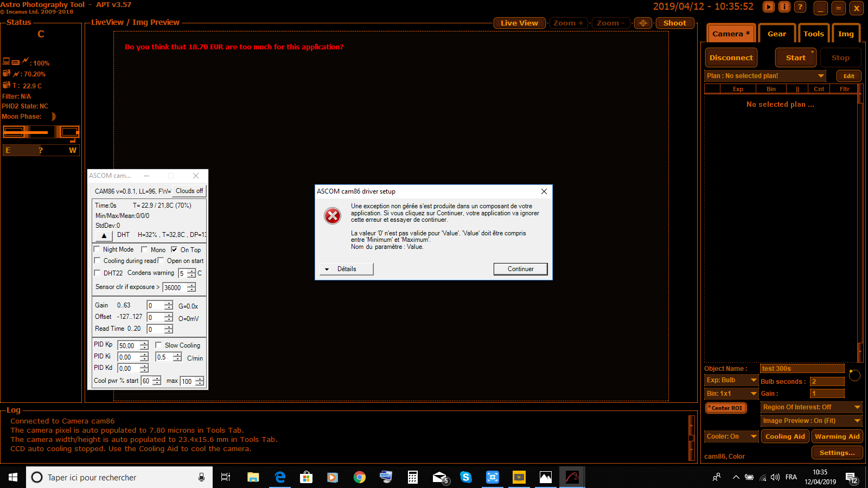
Task: Switch to the Tools tab
Action: point(814,34)
